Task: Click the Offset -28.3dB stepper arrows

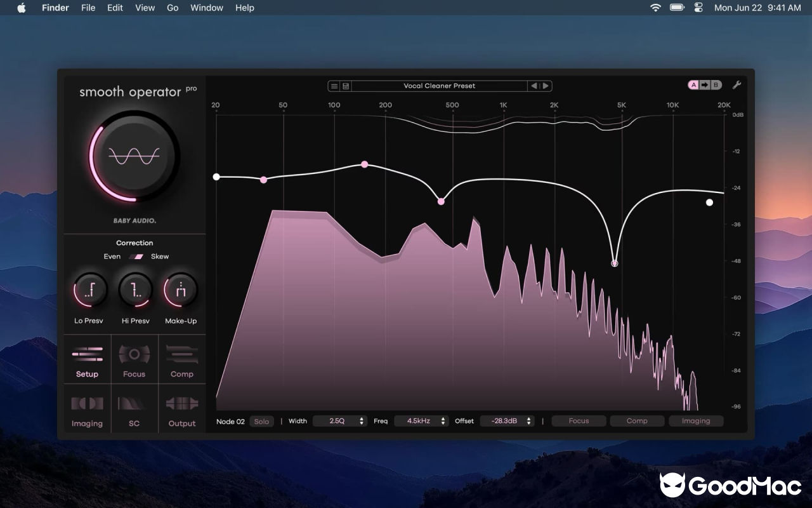Action: 529,421
